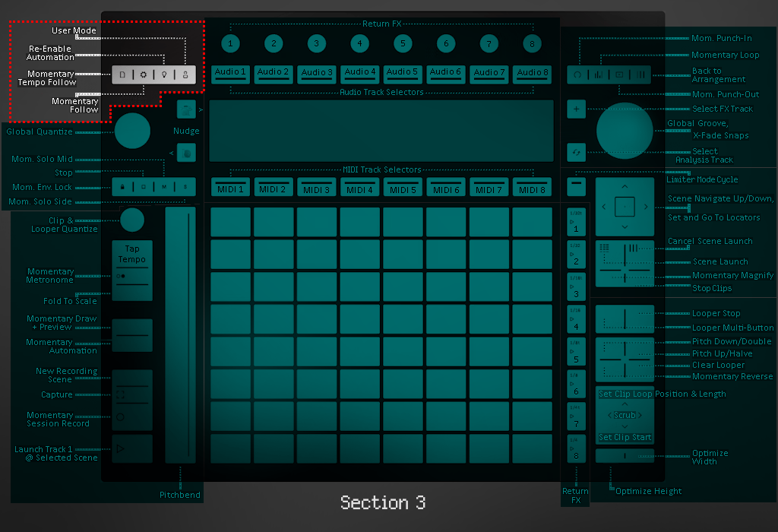Select the MIDI 3 track selector

tap(317, 188)
